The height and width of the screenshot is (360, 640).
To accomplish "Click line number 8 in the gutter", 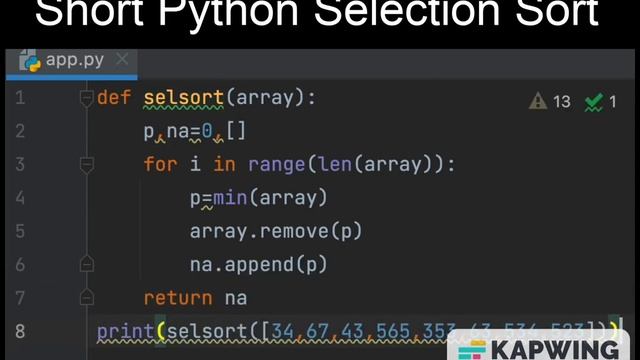I will tap(20, 331).
